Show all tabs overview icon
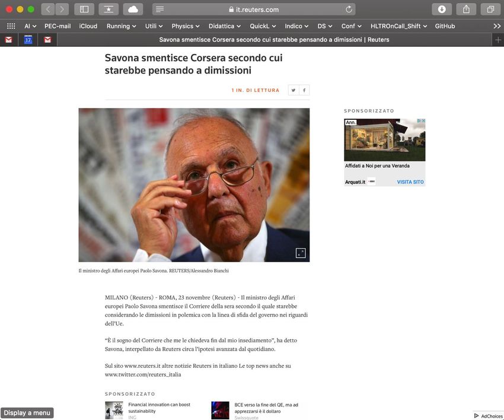 (490, 9)
